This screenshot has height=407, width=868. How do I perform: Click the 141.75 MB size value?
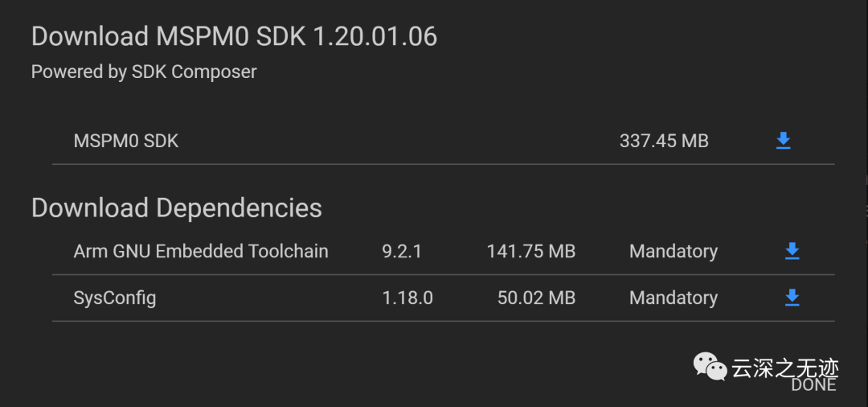click(531, 252)
